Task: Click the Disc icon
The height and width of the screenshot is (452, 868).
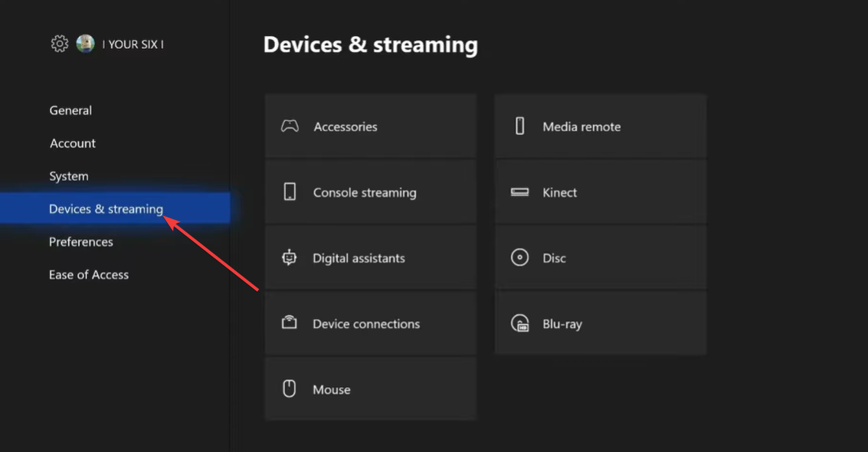Action: click(519, 258)
